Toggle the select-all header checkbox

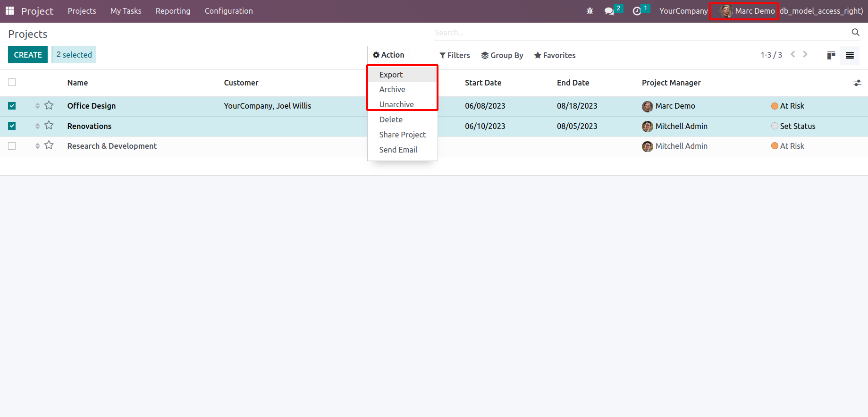click(12, 82)
